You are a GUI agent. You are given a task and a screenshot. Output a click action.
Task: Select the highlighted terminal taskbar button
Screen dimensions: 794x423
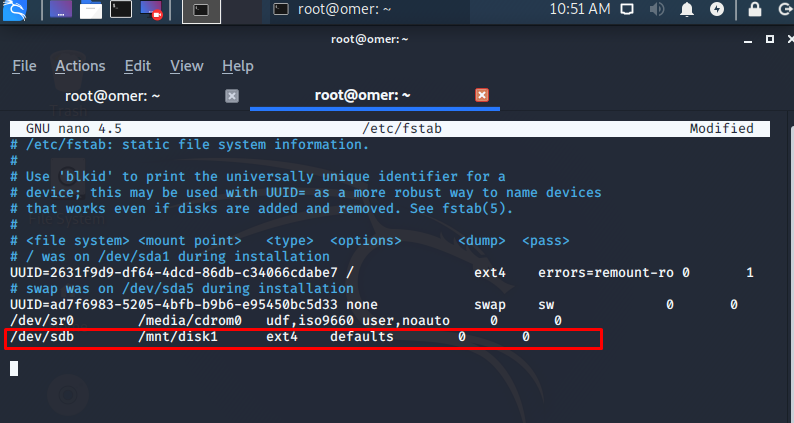click(201, 11)
